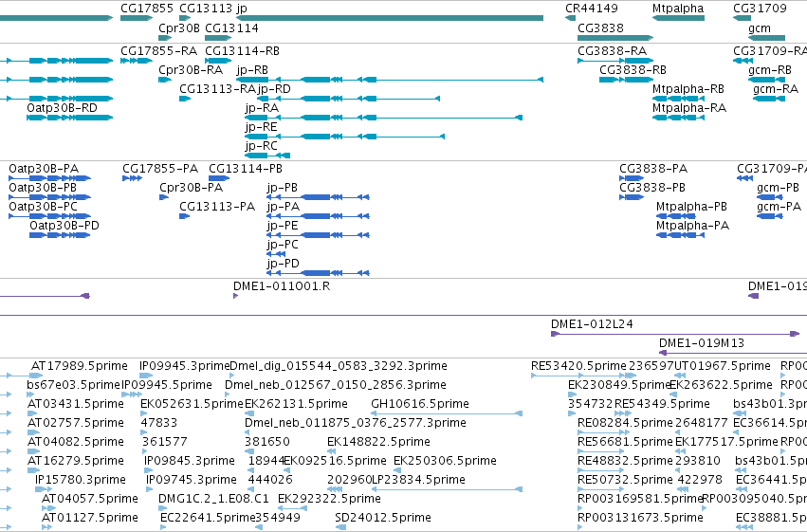Click the DMG1C.2_1.E08.C1 label

pos(213,499)
